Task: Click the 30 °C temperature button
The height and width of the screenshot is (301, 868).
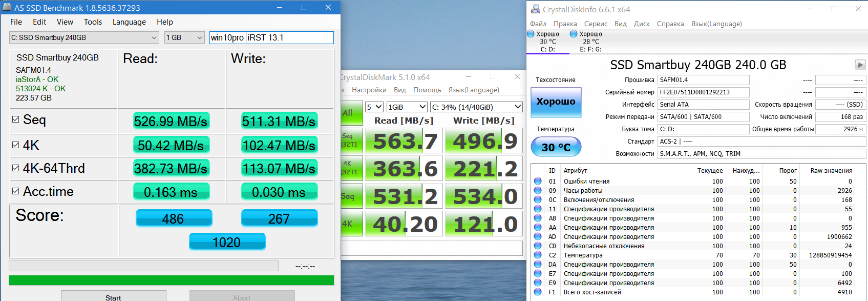Action: [x=556, y=147]
